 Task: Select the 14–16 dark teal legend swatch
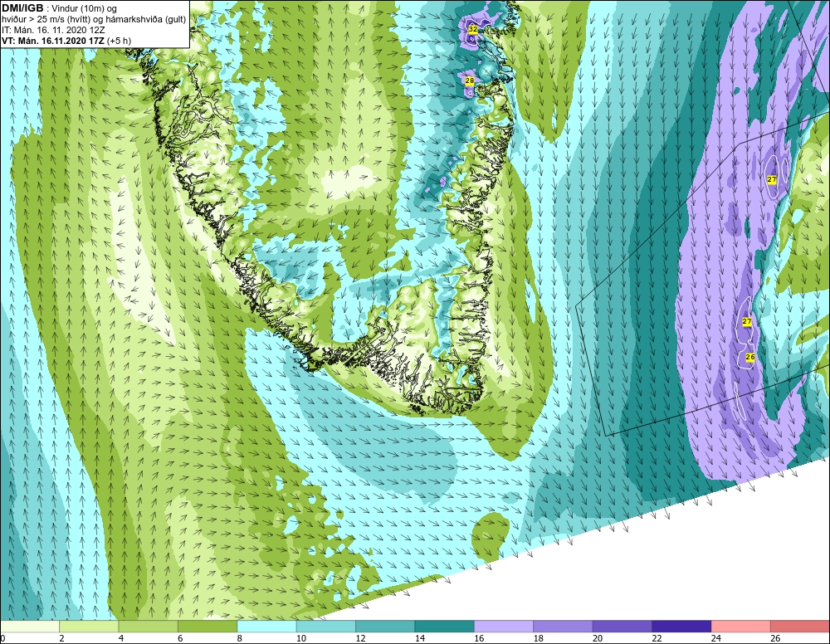tap(445, 627)
